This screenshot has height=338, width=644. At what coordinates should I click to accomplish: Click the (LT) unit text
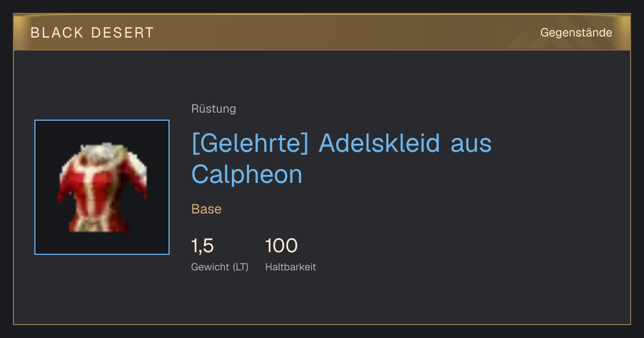tap(240, 267)
